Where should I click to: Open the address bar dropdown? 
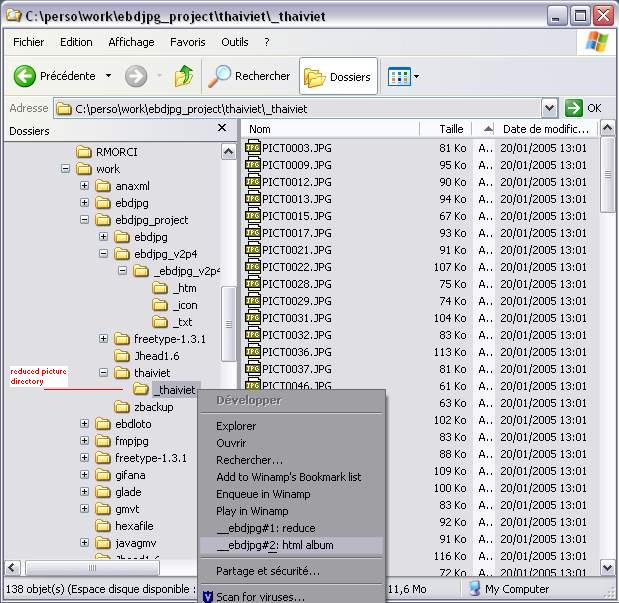coord(549,108)
